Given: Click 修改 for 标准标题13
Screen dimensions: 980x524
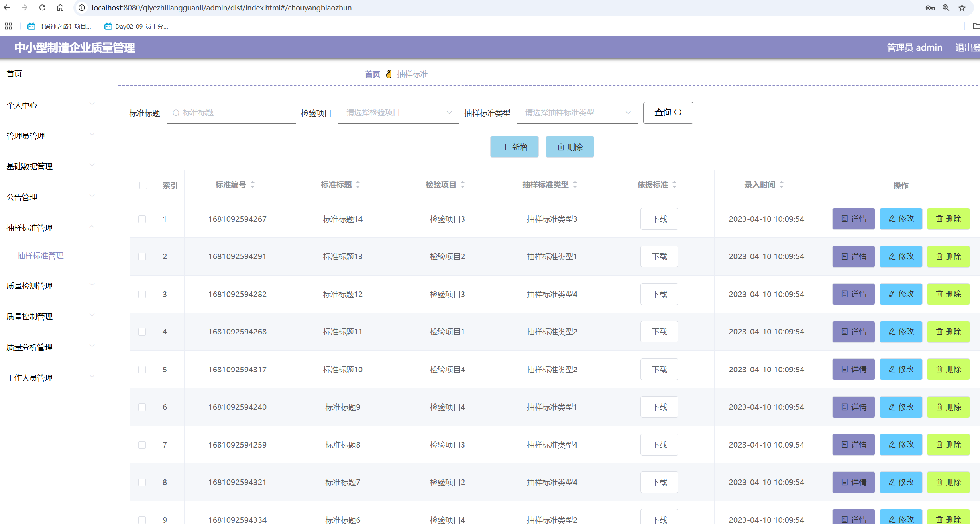Looking at the screenshot, I should 901,256.
